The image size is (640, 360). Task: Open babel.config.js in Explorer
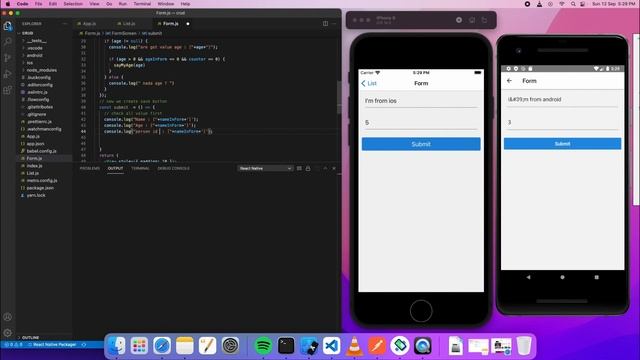[41, 151]
